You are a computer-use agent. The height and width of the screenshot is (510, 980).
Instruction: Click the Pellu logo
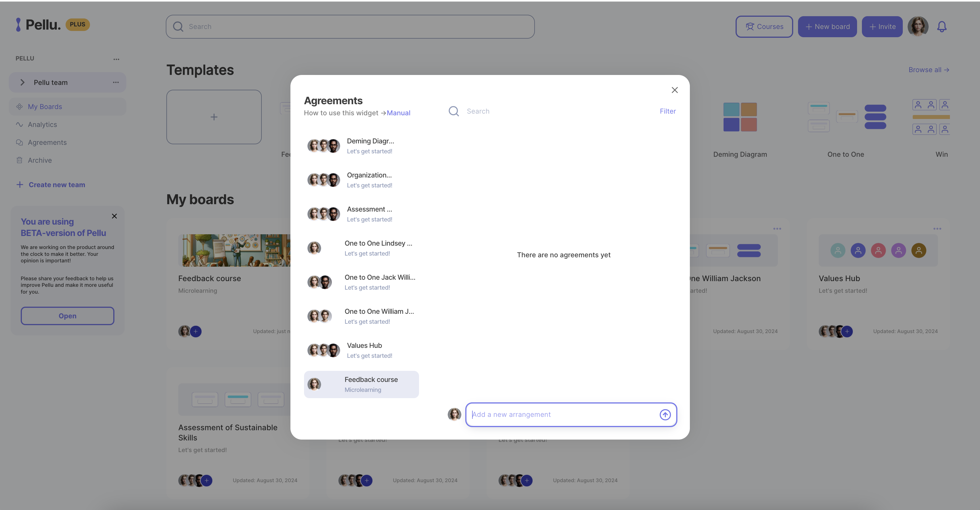38,25
